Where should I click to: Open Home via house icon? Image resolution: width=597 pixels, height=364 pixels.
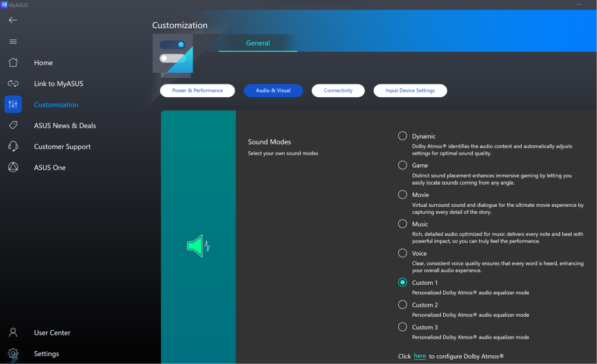tap(13, 63)
